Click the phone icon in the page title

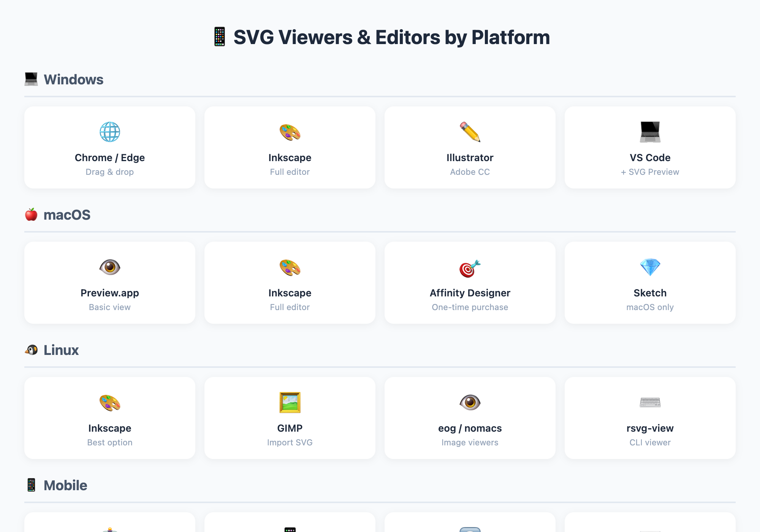point(220,37)
